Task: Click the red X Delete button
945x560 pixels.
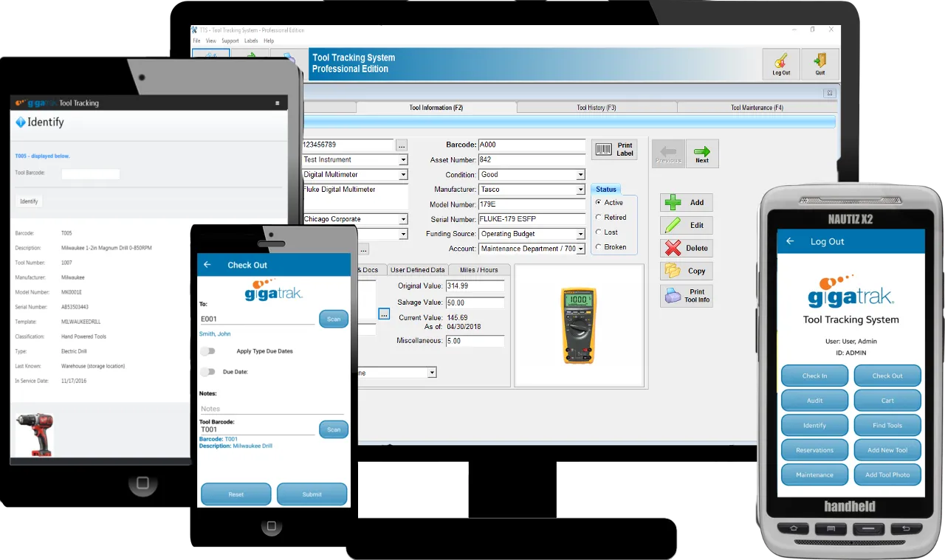Action: click(686, 248)
